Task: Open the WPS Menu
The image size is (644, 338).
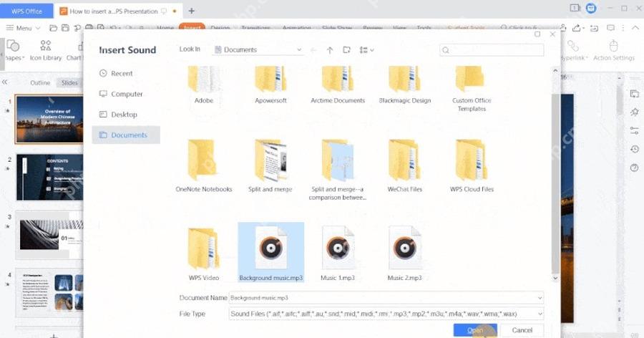Action: [x=23, y=28]
